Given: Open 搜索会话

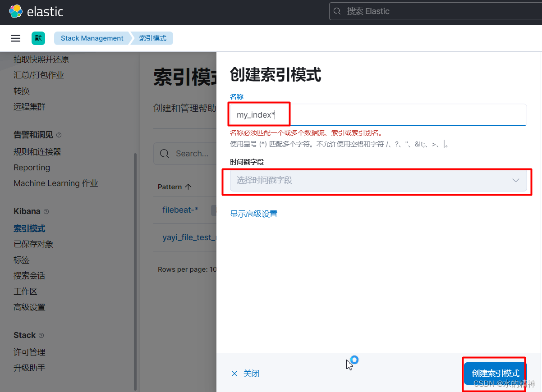Looking at the screenshot, I should pos(29,276).
